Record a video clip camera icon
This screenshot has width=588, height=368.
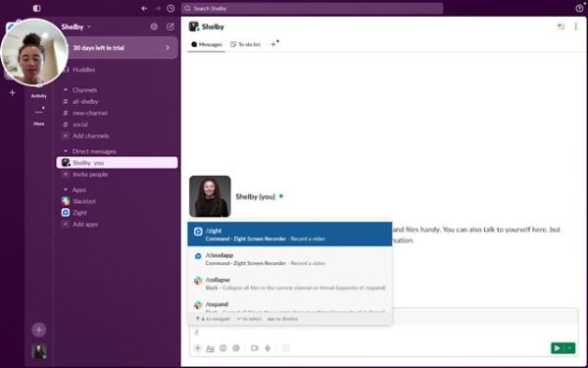pyautogui.click(x=254, y=348)
